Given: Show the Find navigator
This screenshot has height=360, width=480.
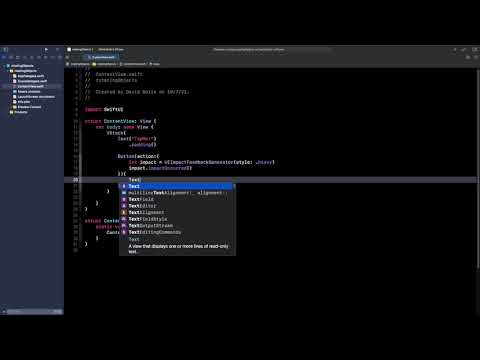Looking at the screenshot, I should [x=25, y=57].
